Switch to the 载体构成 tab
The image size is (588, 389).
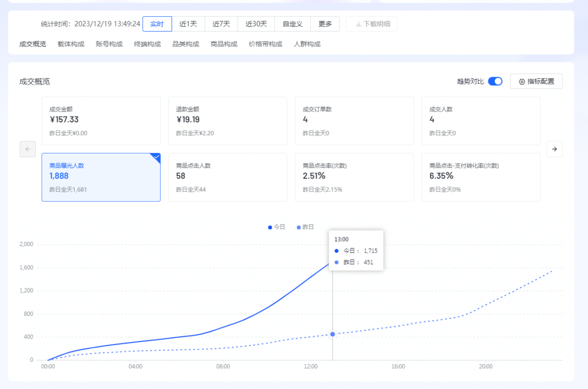71,44
